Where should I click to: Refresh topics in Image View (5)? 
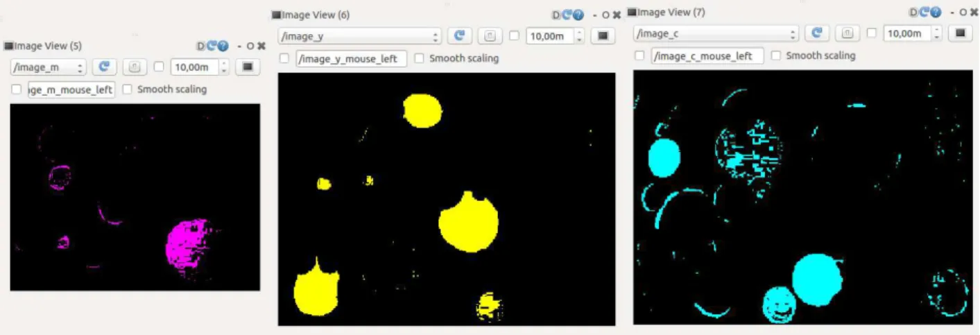(x=104, y=67)
